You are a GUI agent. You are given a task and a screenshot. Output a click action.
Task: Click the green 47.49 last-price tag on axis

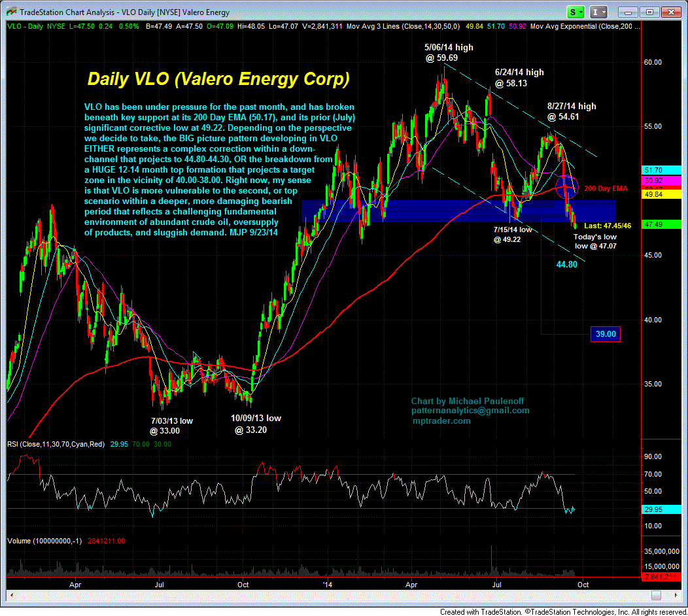662,225
